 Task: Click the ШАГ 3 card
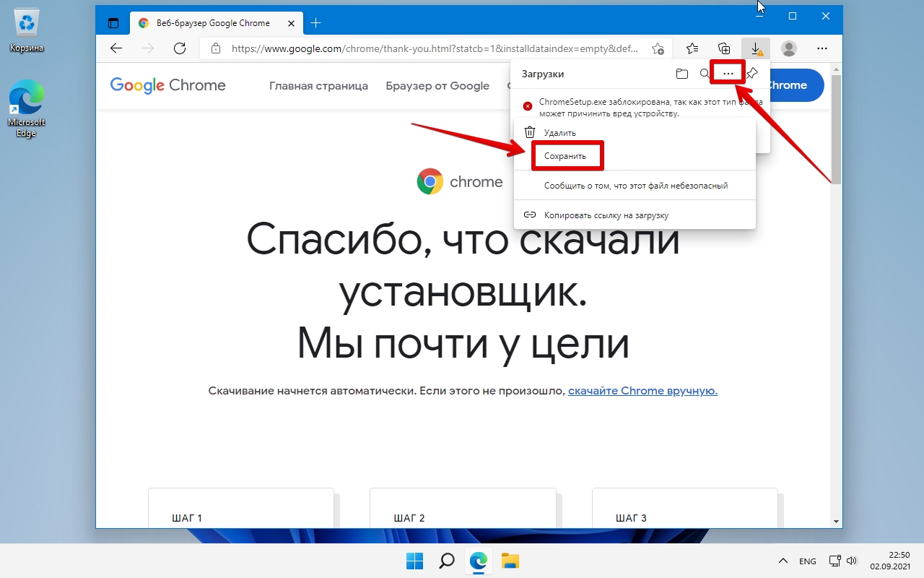[685, 507]
